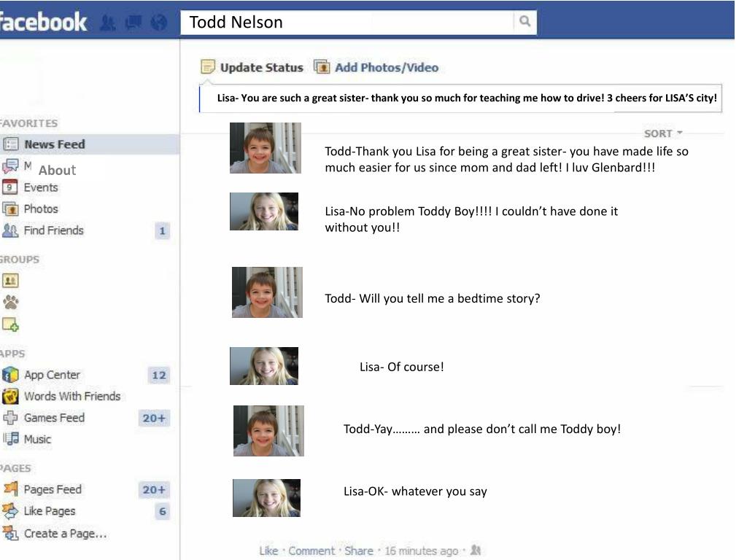Click Share under the post
This screenshot has width=747, height=560.
359,551
